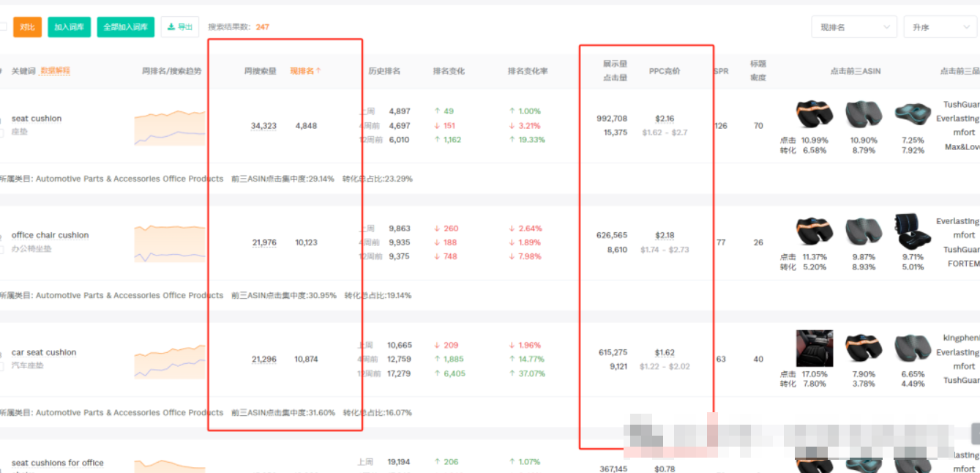Image resolution: width=980 pixels, height=473 pixels.
Task: Click the search result count 247
Action: [262, 27]
